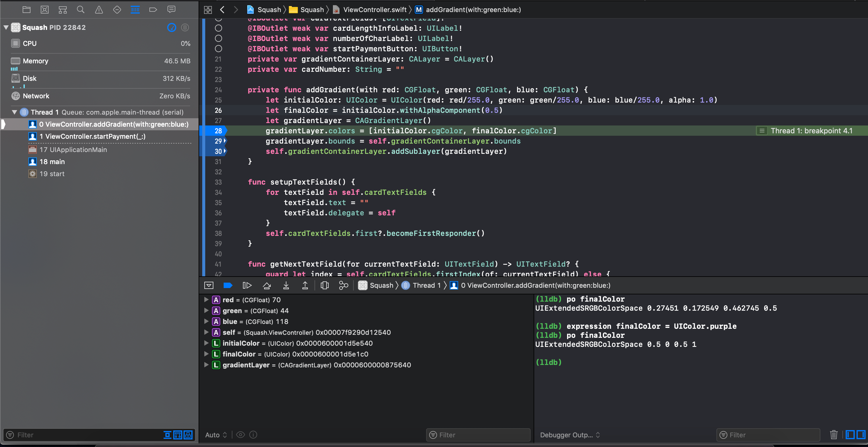
Task: Click the Step out icon
Action: pos(305,285)
